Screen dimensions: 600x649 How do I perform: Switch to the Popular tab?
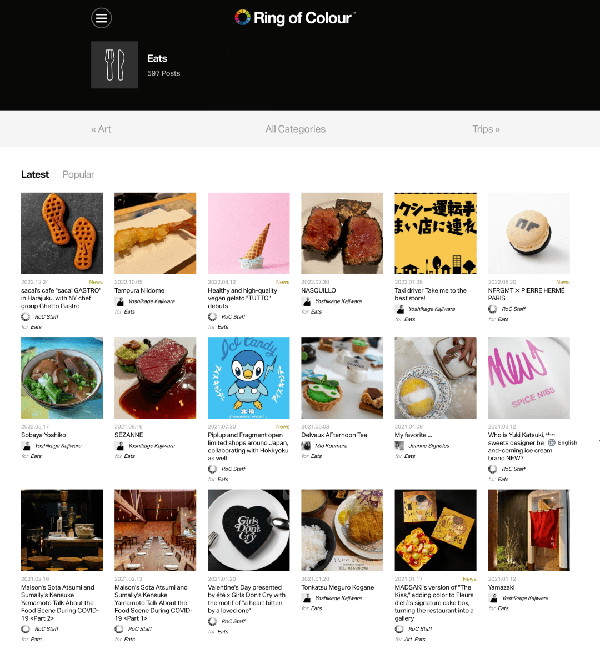(78, 174)
